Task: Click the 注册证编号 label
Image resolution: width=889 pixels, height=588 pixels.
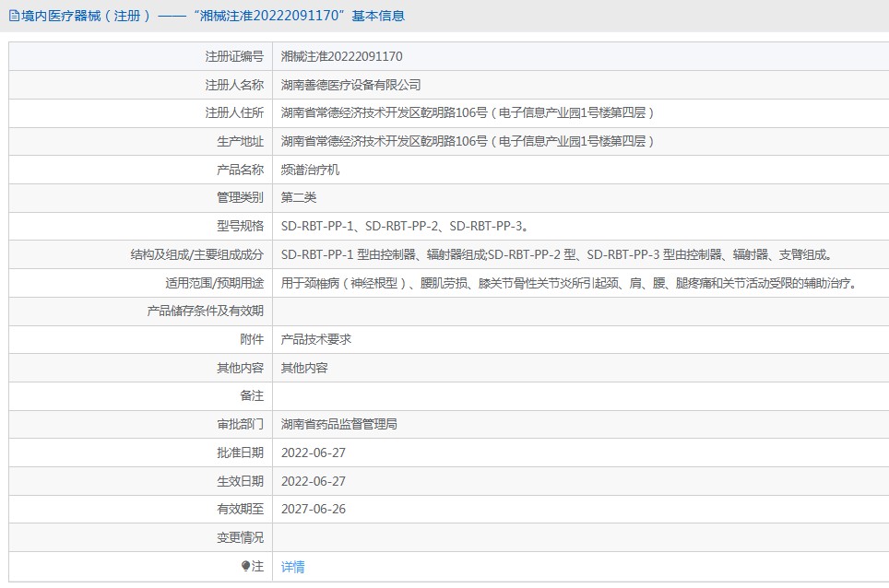Action: (x=234, y=56)
